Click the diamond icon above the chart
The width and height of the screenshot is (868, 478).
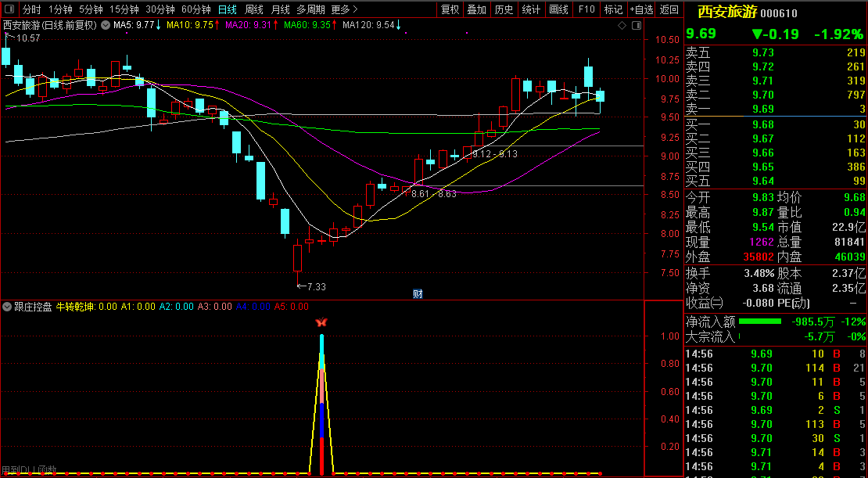pos(622,26)
